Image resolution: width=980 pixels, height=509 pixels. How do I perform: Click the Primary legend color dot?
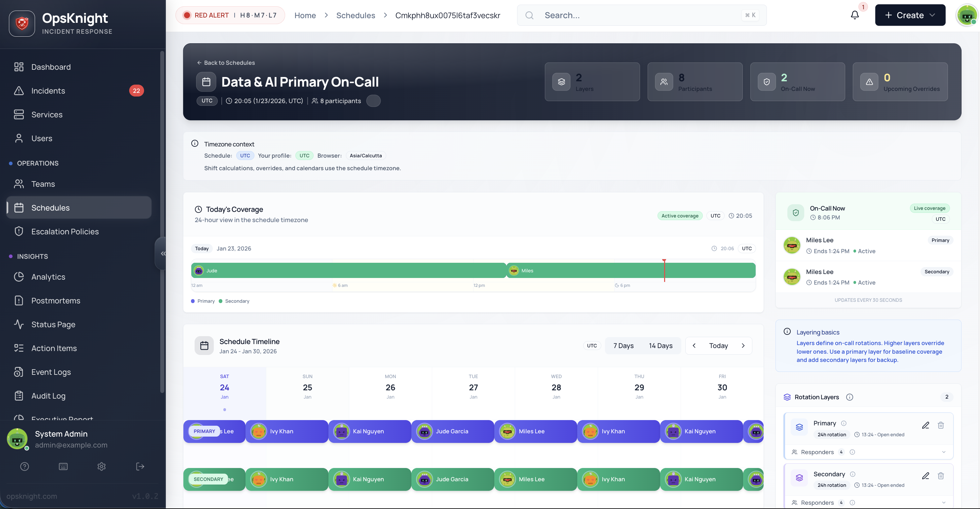point(193,301)
